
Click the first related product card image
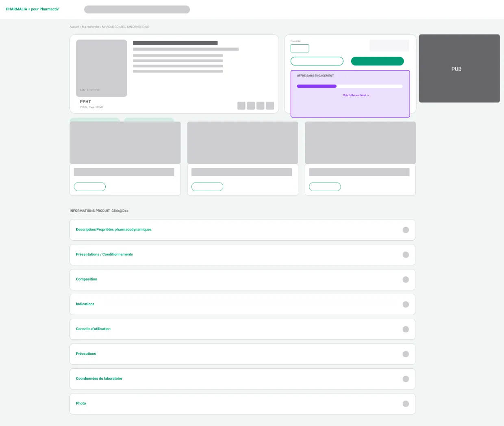click(125, 143)
